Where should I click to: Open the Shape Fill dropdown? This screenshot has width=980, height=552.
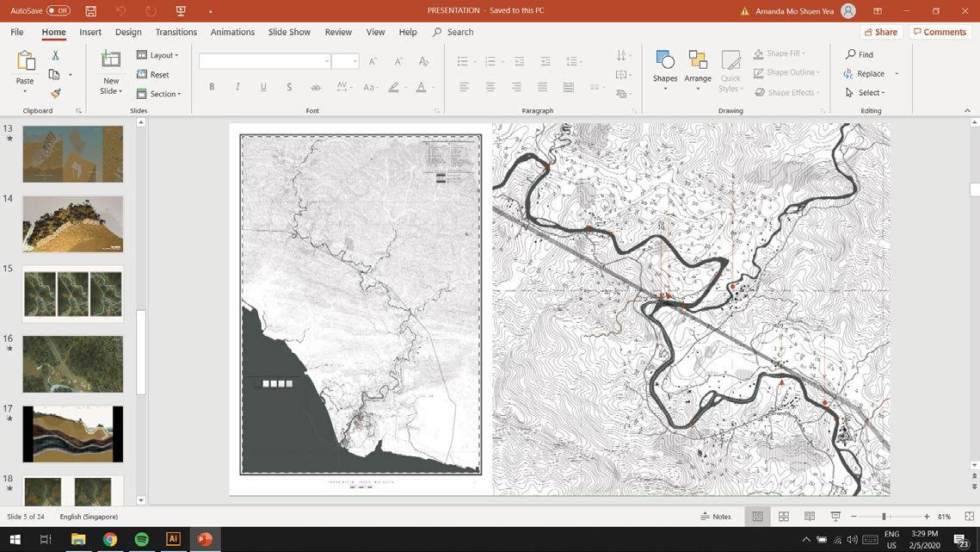point(780,54)
